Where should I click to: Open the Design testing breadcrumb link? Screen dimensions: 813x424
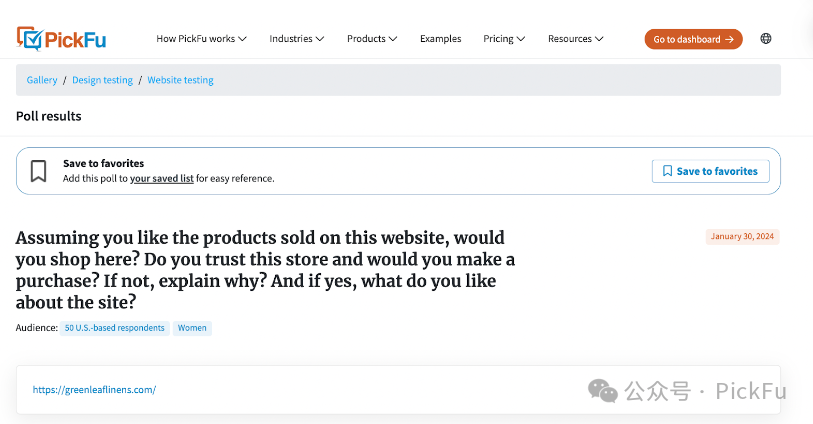point(102,80)
